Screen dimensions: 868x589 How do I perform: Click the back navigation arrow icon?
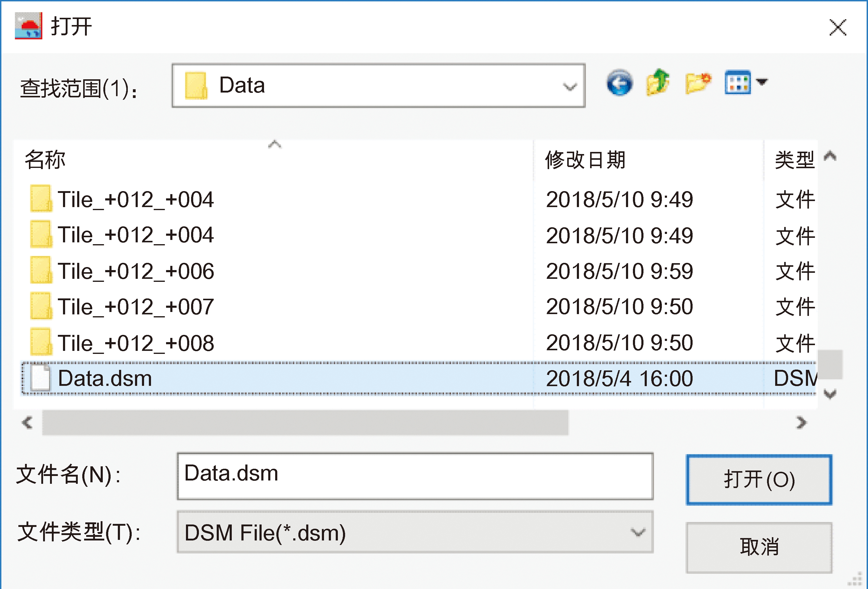pyautogui.click(x=619, y=83)
